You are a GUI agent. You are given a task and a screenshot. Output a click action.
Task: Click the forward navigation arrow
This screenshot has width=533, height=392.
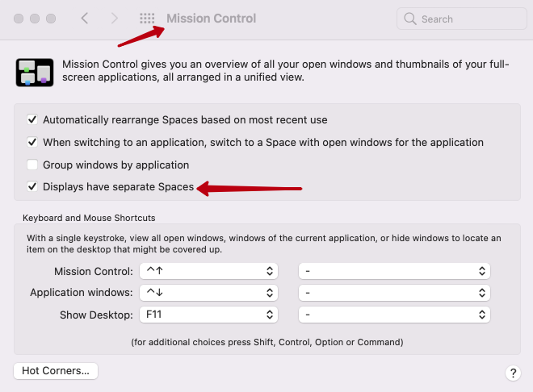tap(115, 18)
